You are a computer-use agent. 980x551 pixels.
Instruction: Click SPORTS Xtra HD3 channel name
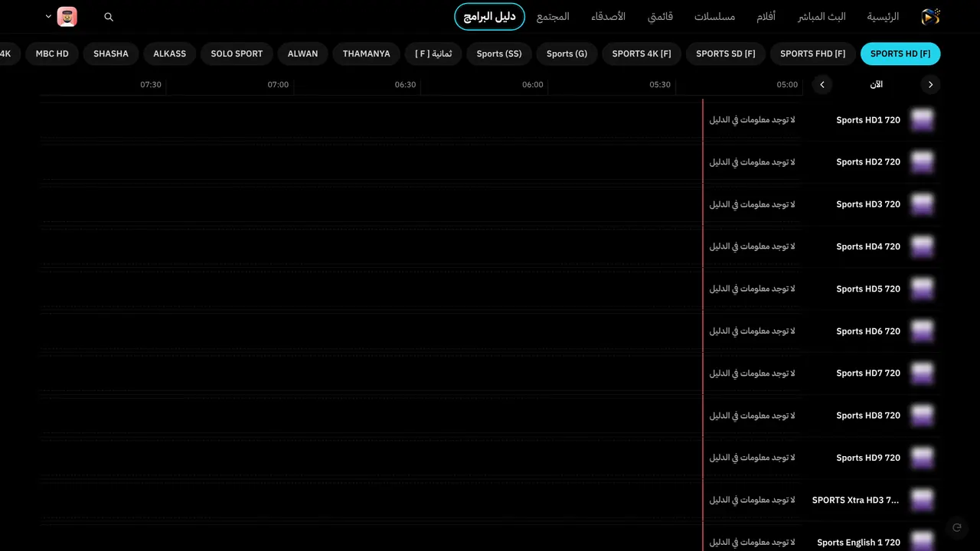click(856, 500)
